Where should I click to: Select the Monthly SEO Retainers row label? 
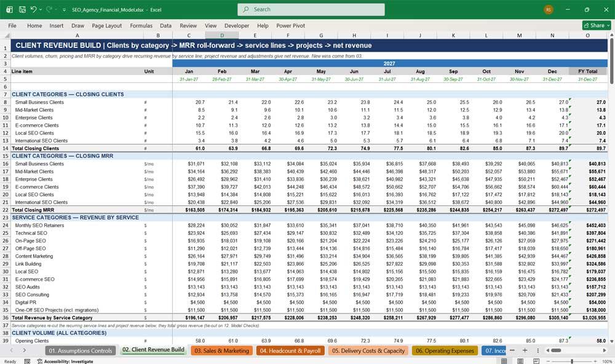tap(77, 225)
